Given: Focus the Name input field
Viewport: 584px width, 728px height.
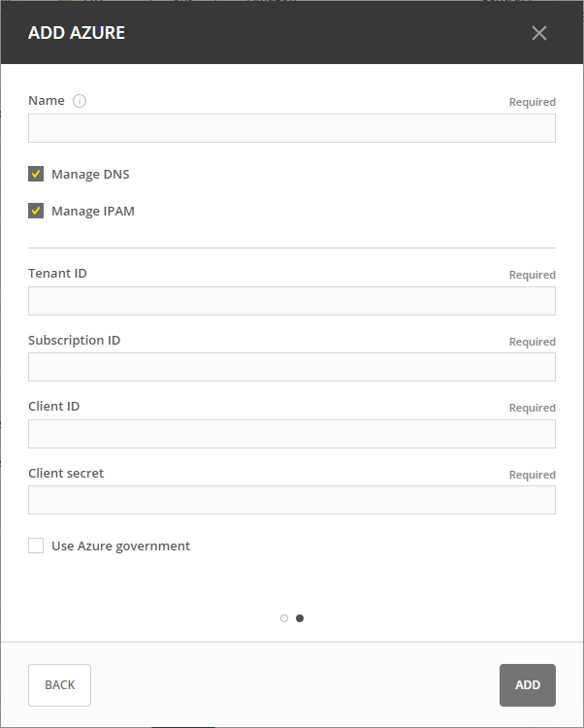Looking at the screenshot, I should 291,128.
